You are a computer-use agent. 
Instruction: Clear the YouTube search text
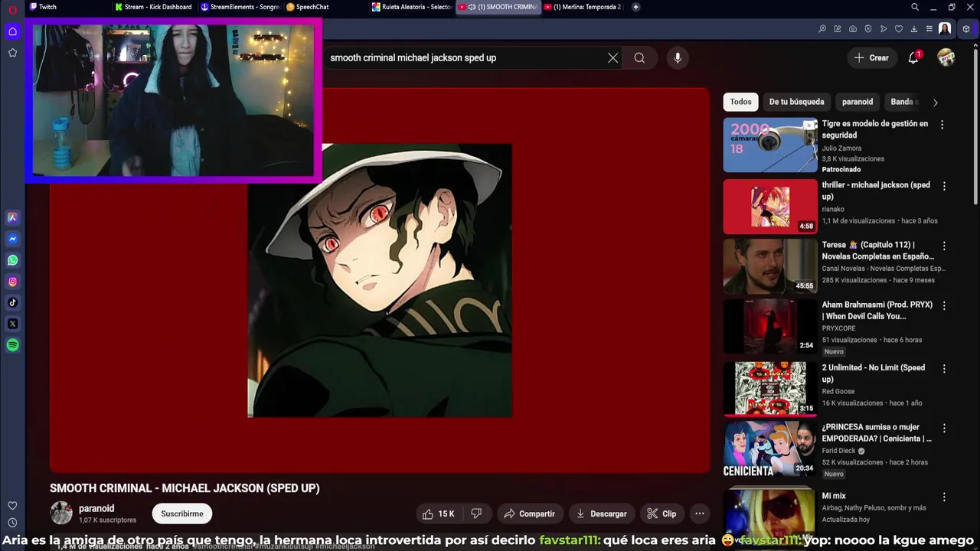pyautogui.click(x=612, y=57)
